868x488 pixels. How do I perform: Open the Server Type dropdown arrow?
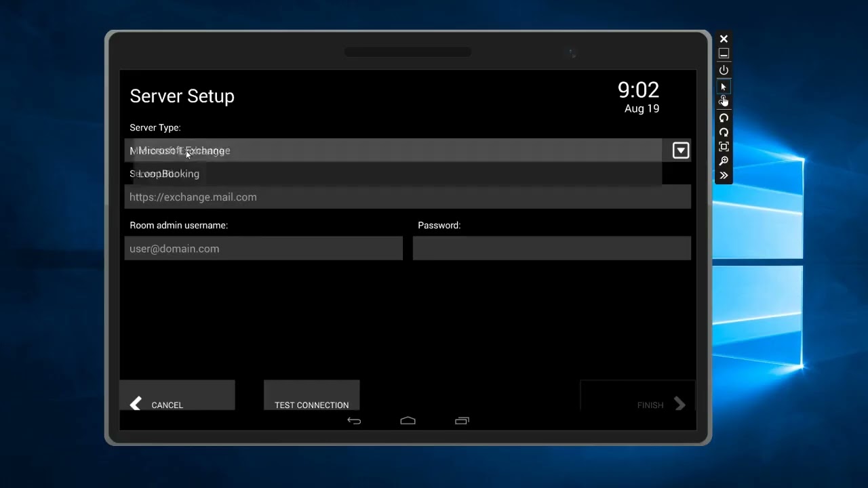point(680,150)
